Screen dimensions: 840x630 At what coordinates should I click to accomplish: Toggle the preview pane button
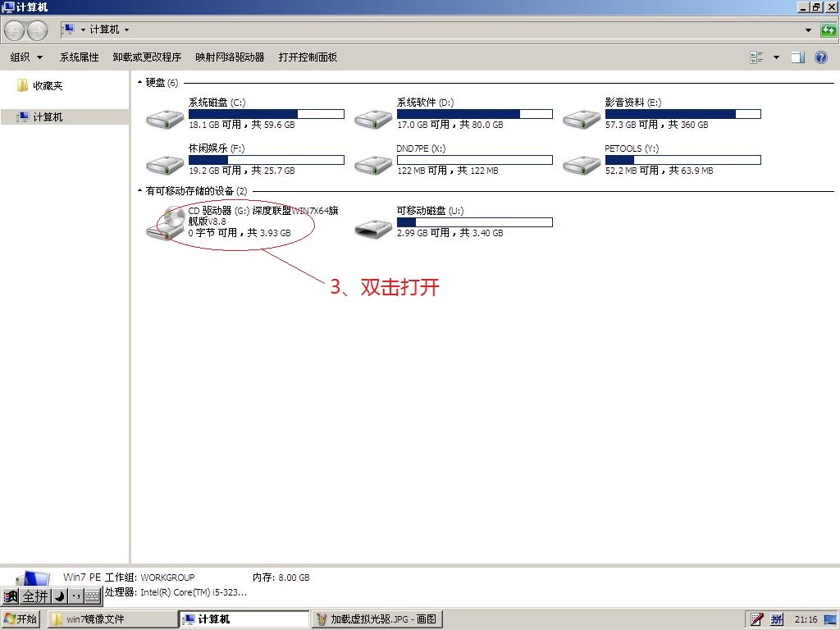pos(798,57)
